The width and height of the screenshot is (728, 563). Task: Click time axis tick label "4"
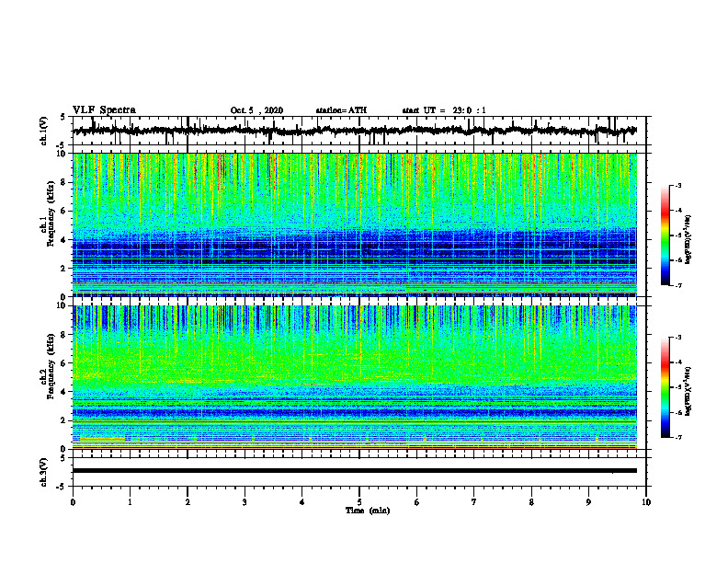[302, 502]
